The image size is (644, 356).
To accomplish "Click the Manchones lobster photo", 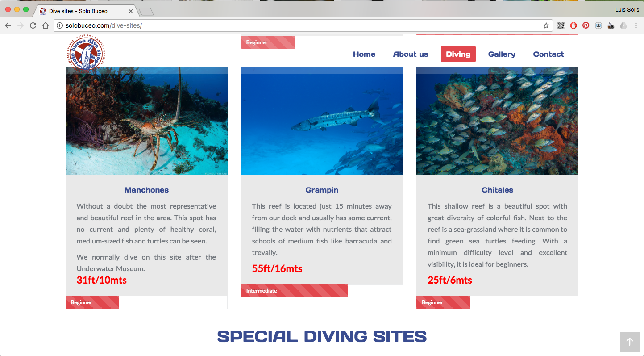I will (x=146, y=121).
